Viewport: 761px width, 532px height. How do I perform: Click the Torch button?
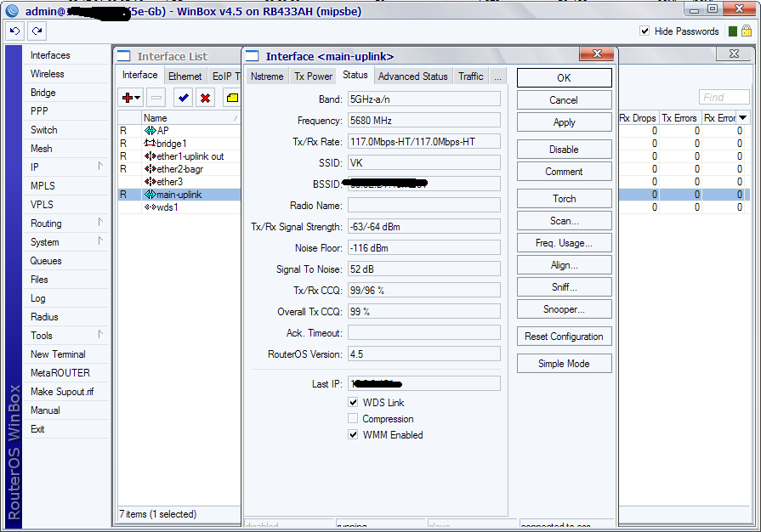tap(564, 199)
